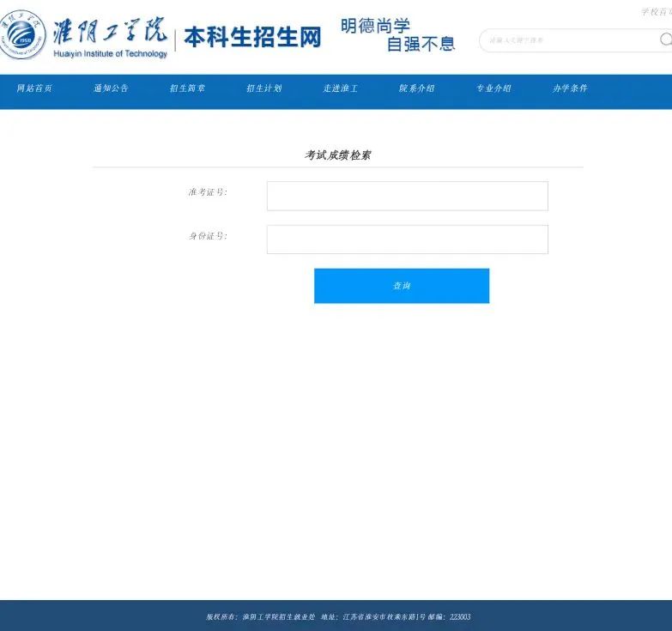Click the footer copyright address text
This screenshot has height=631, width=672.
pyautogui.click(x=337, y=616)
